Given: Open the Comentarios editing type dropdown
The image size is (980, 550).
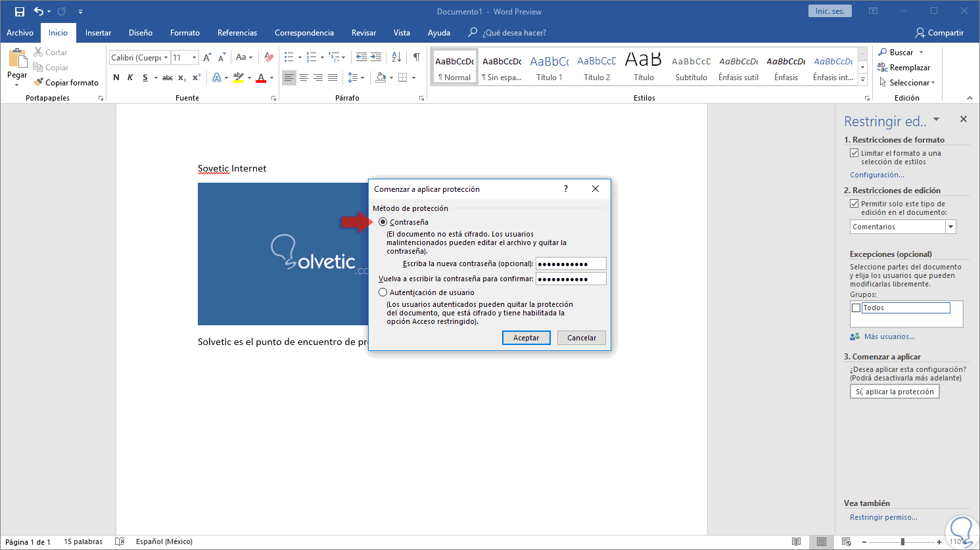Looking at the screenshot, I should (x=950, y=227).
